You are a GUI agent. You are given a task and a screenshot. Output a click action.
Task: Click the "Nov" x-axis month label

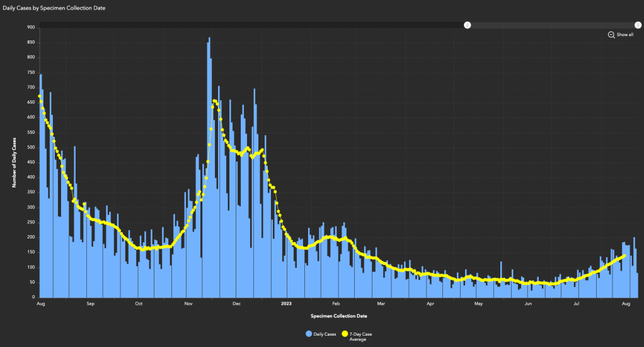click(x=188, y=303)
